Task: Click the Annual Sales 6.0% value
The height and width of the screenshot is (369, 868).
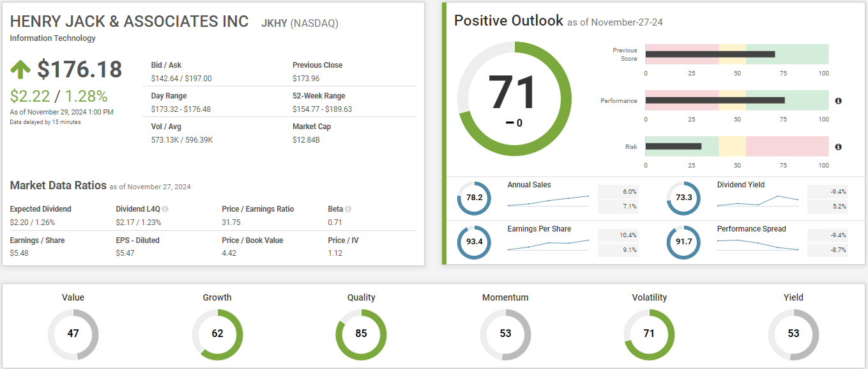Action: point(630,192)
